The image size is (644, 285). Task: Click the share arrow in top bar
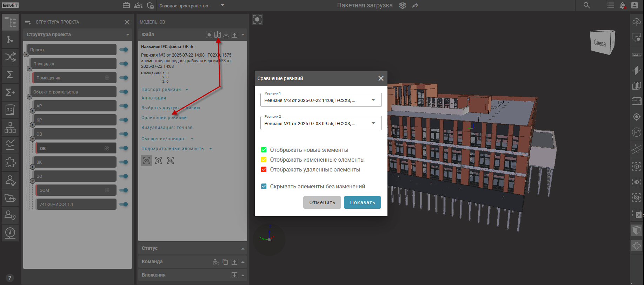click(x=415, y=5)
